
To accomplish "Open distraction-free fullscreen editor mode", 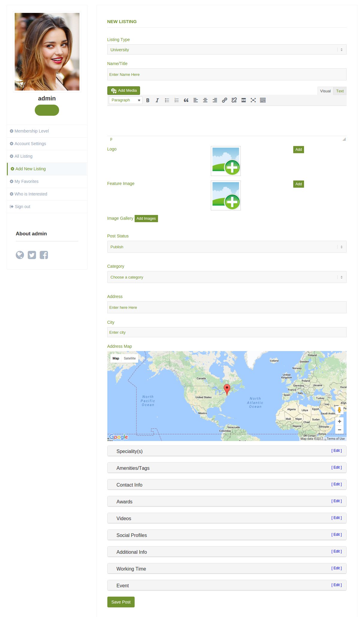I will [x=253, y=100].
